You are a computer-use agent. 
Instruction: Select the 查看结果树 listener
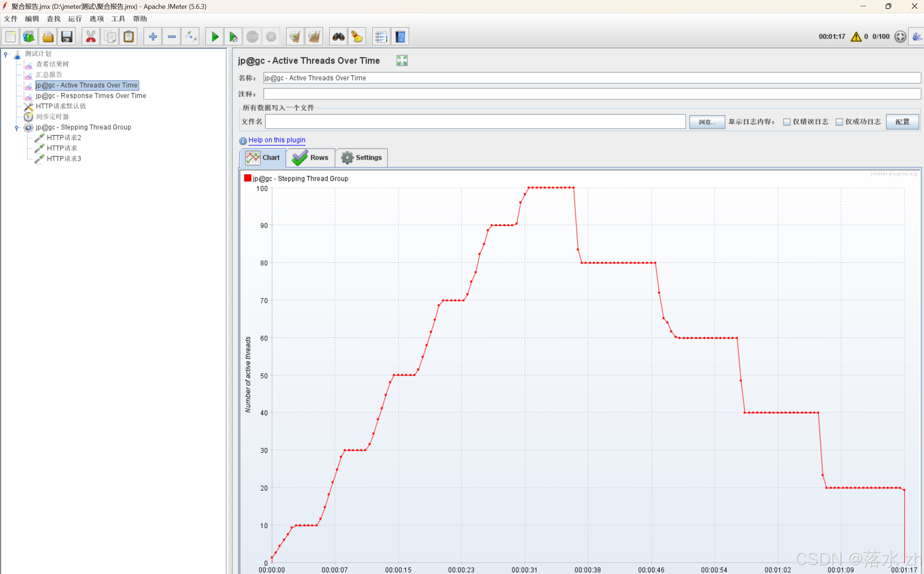point(52,63)
